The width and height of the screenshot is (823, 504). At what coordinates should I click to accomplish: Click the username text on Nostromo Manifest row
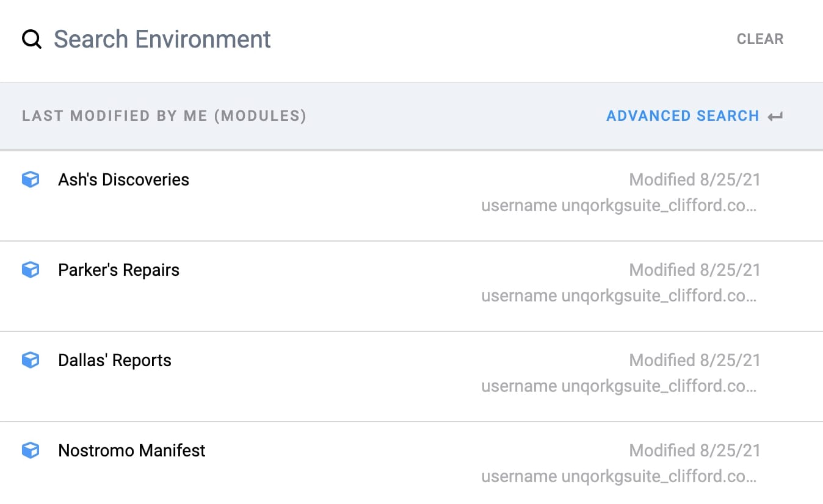pyautogui.click(x=619, y=477)
